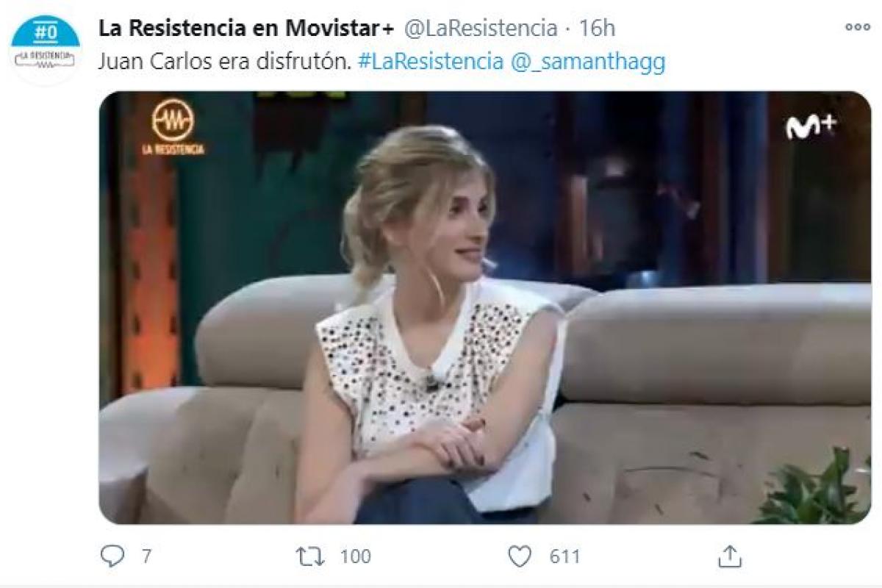Viewport: 882px width, 588px height.
Task: Click the retweet count 100
Action: pos(355,557)
